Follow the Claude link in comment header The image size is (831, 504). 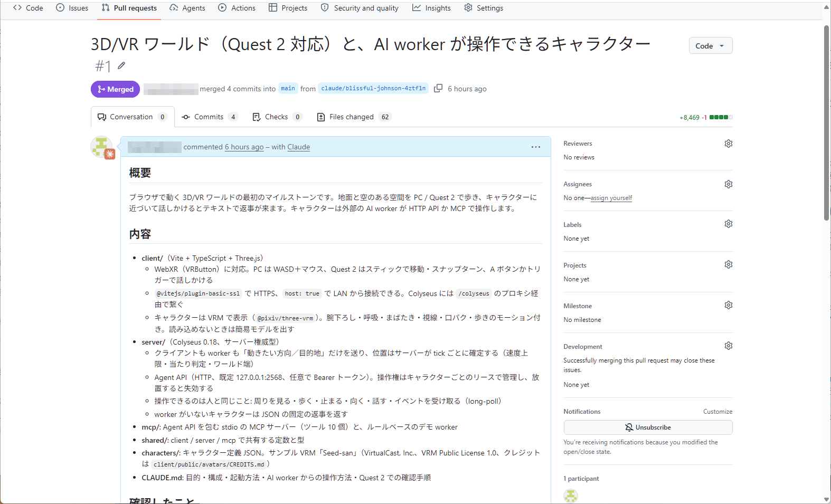[298, 147]
